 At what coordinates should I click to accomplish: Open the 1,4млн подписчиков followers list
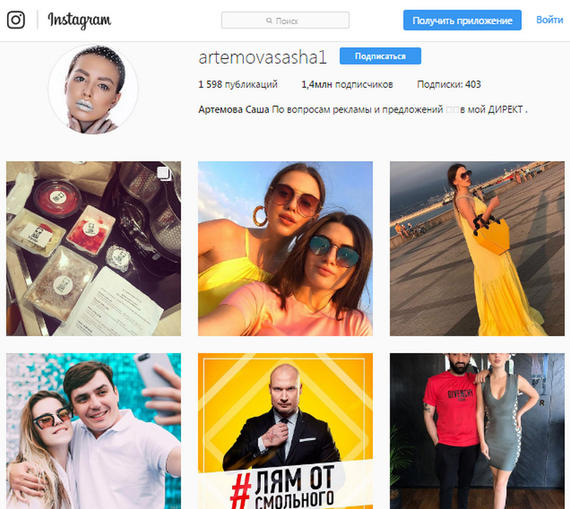pyautogui.click(x=347, y=84)
